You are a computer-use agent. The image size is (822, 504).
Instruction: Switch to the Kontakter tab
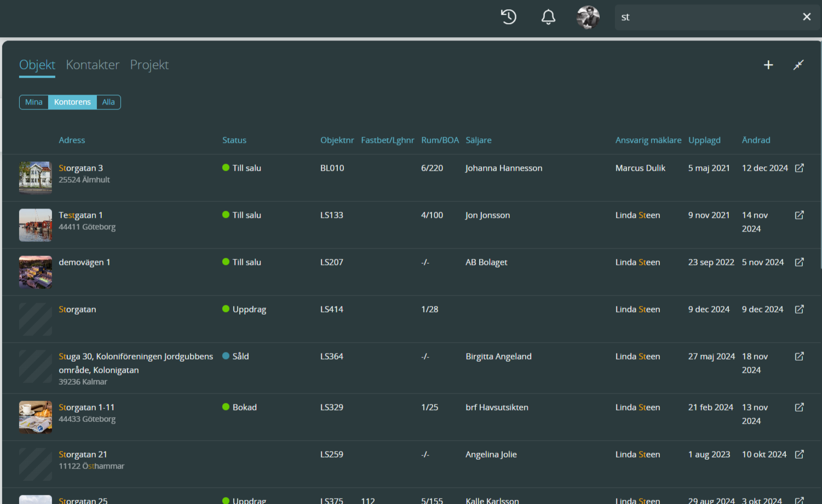(93, 65)
